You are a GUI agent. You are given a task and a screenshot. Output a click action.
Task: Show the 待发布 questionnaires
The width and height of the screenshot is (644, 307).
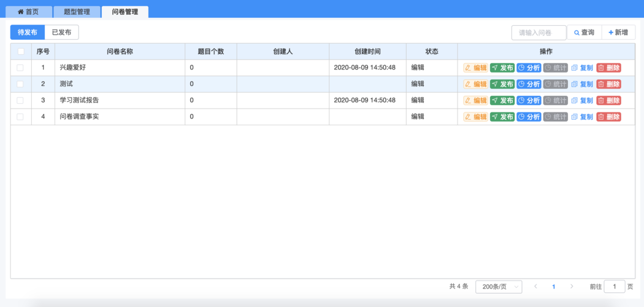point(28,33)
